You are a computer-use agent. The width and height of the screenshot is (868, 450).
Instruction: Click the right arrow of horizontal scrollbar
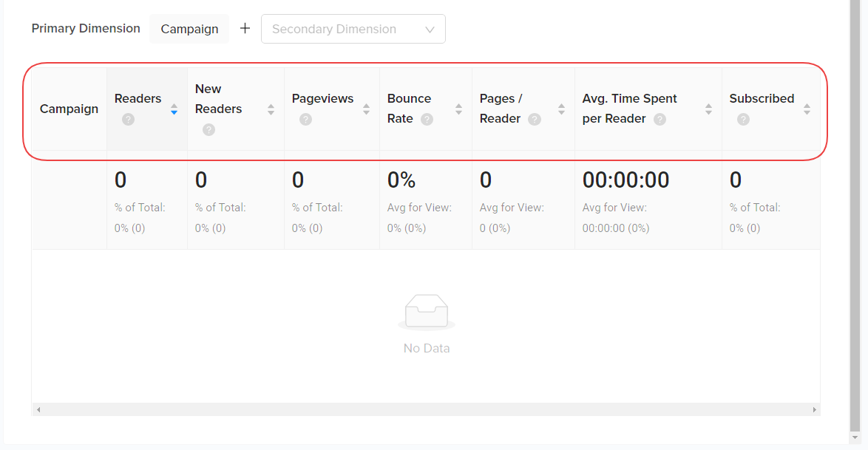click(x=814, y=409)
